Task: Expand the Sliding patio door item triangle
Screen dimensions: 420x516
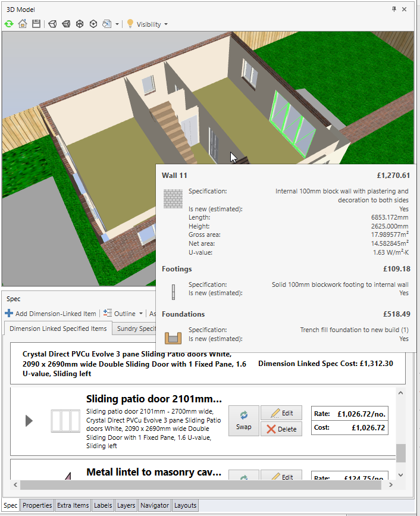Action: [x=29, y=421]
